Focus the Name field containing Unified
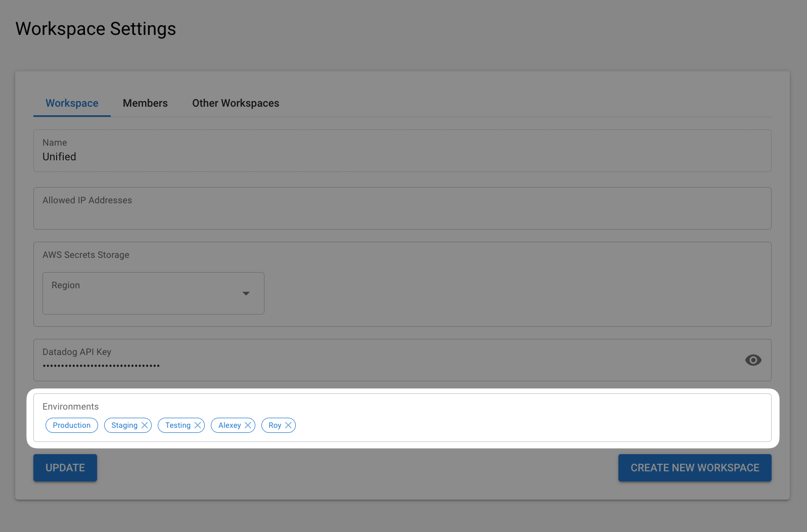 (x=402, y=157)
